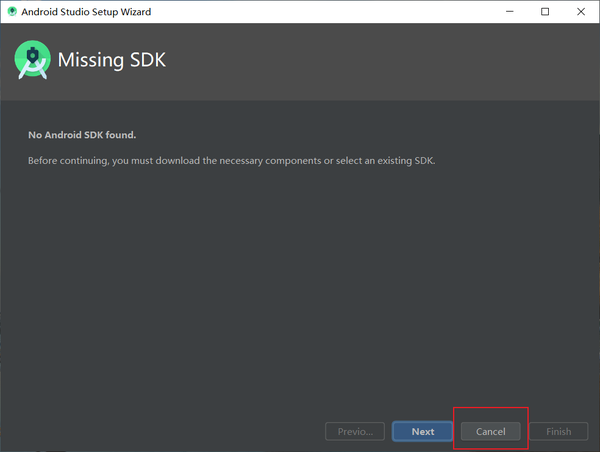Click the word "Missing" in the heading

(89, 60)
